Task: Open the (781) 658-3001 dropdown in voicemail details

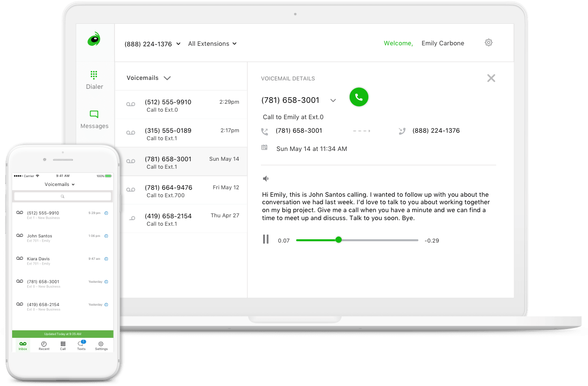Action: point(333,100)
